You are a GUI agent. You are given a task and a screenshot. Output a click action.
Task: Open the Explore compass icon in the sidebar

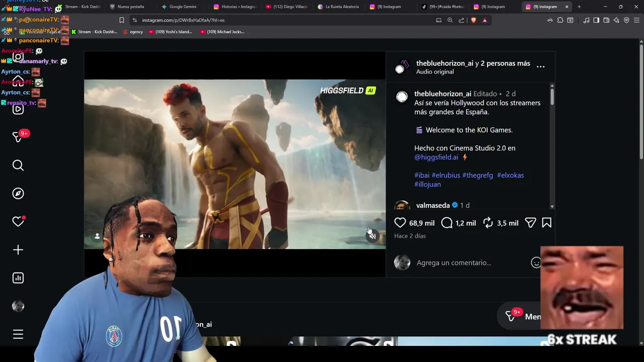18,194
